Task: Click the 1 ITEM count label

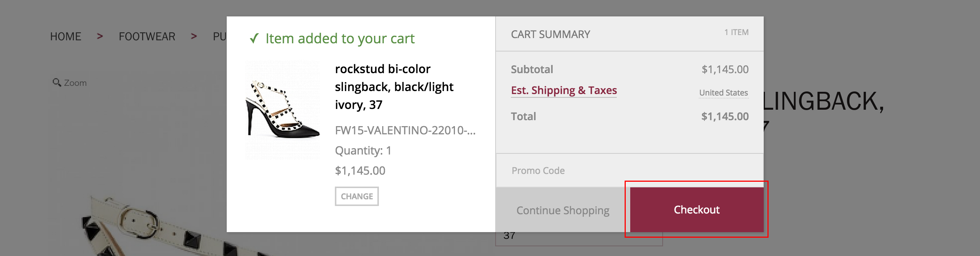Action: [736, 32]
